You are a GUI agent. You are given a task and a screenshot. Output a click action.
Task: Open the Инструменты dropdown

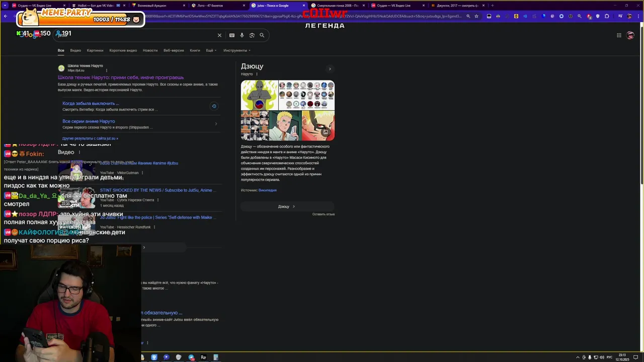(x=236, y=50)
